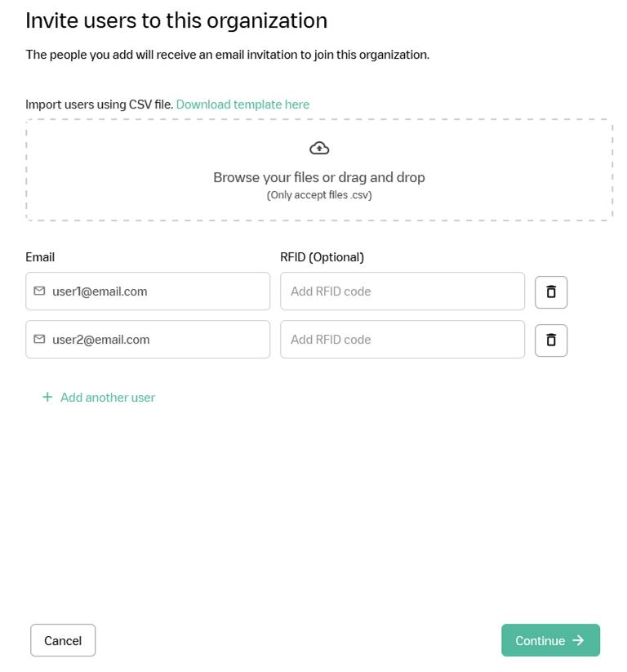Click the cloud upload icon
The height and width of the screenshot is (672, 627).
319,148
